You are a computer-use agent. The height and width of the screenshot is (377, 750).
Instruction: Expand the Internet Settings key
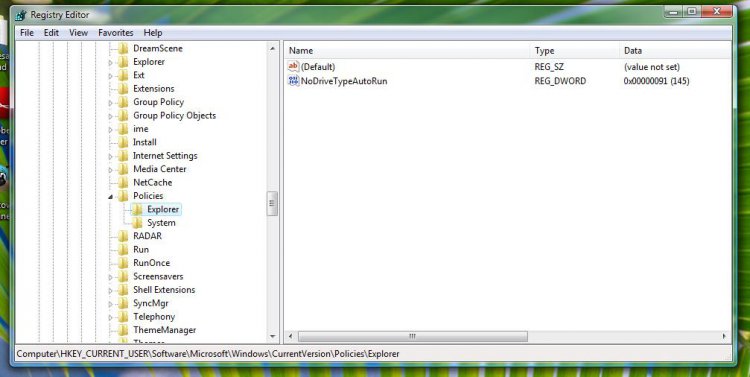[x=110, y=156]
